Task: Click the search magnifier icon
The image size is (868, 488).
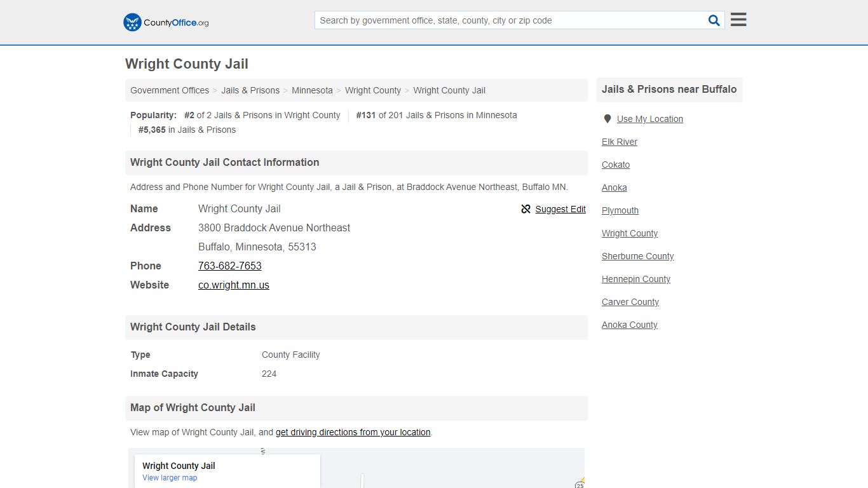Action: point(714,20)
